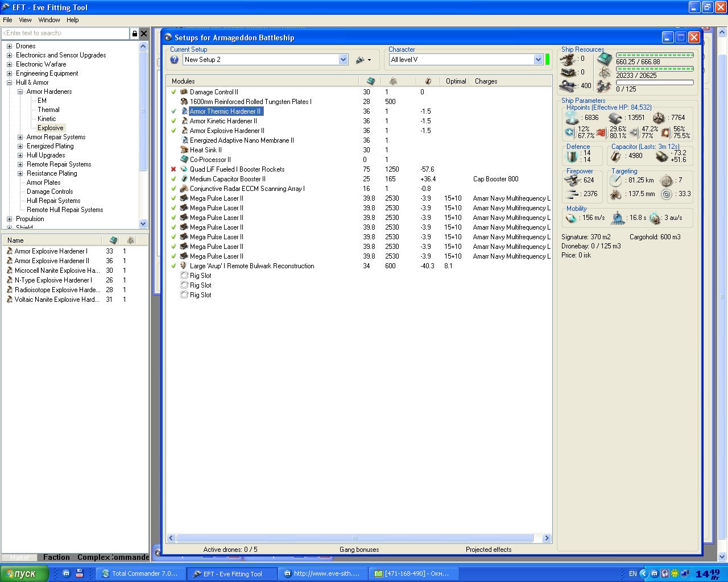The image size is (728, 582).
Task: Click the max locked targets icon showing 7
Action: [x=666, y=180]
